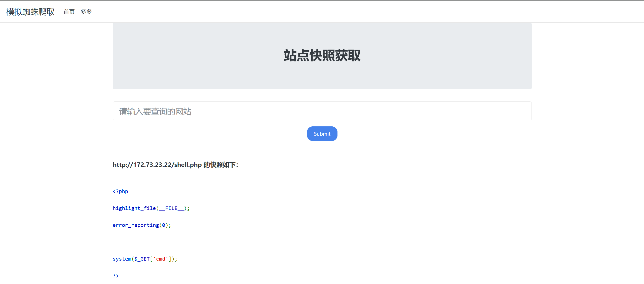The width and height of the screenshot is (644, 284).
Task: Click the shell.php URL in result heading
Action: [188, 165]
